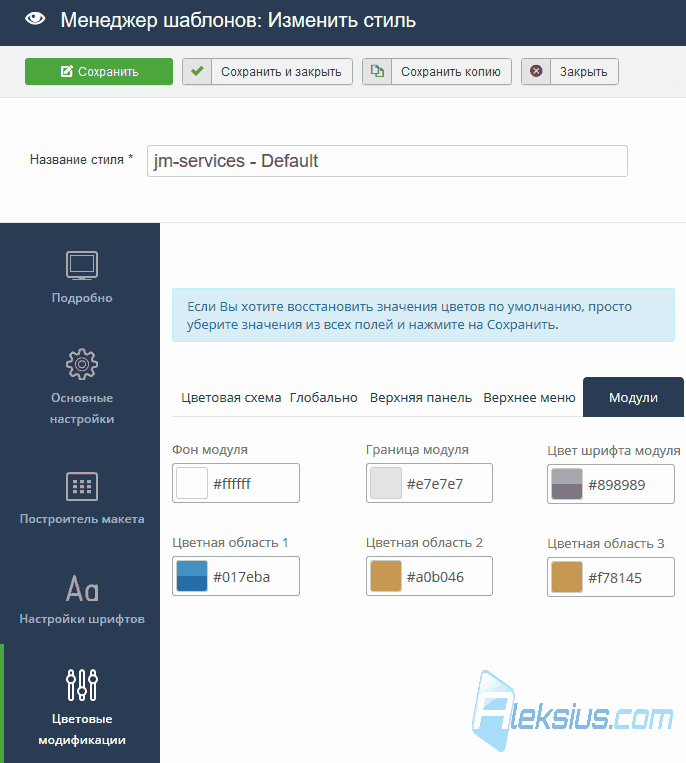
Task: Click the Цветная область 1 label
Action: (230, 543)
